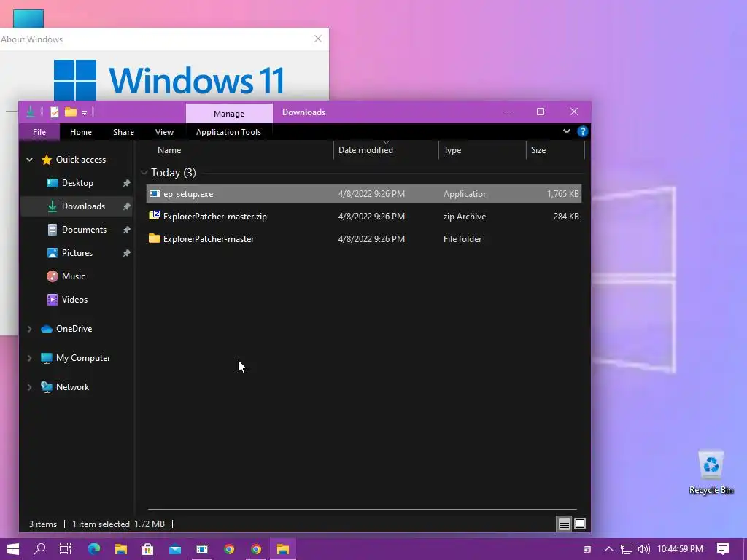747x560 pixels.
Task: Click the taskbar clock showing 10:44:59 PM
Action: [681, 549]
